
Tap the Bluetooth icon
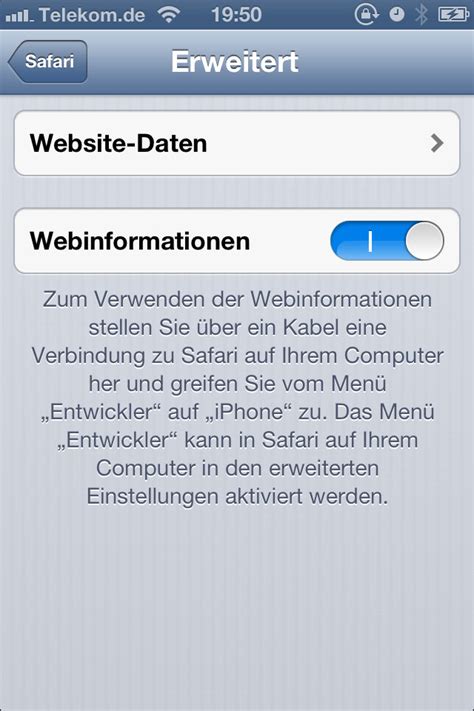coord(421,15)
